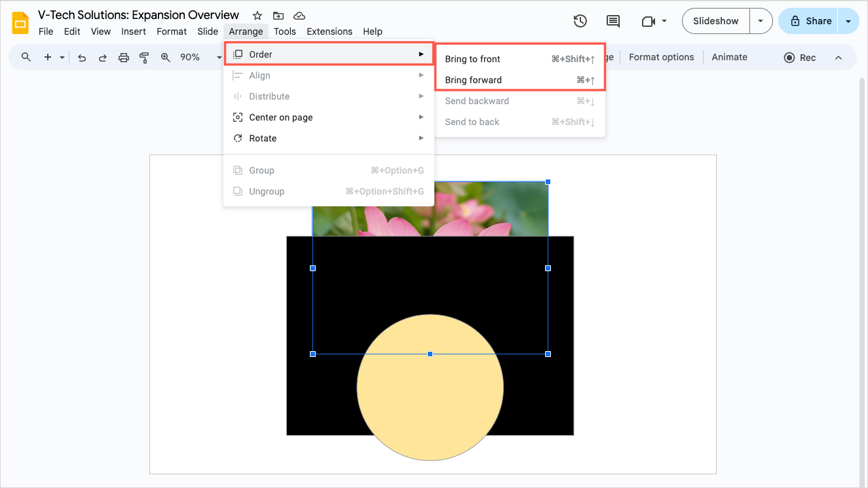868x488 pixels.
Task: Select the paint format roller icon
Action: point(144,58)
